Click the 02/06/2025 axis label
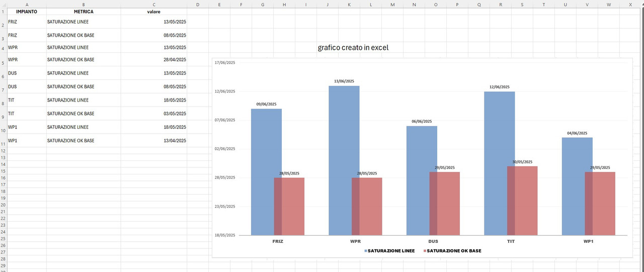The width and height of the screenshot is (644, 272). pos(225,149)
